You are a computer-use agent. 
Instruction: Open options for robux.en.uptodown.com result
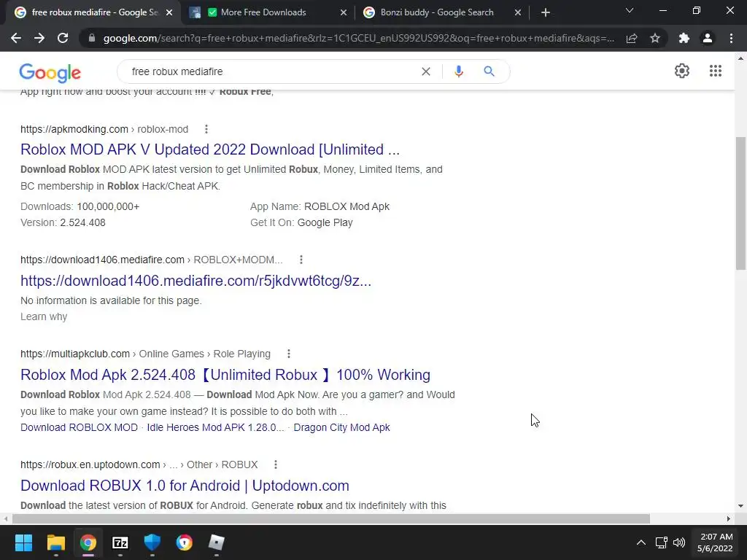click(x=275, y=464)
